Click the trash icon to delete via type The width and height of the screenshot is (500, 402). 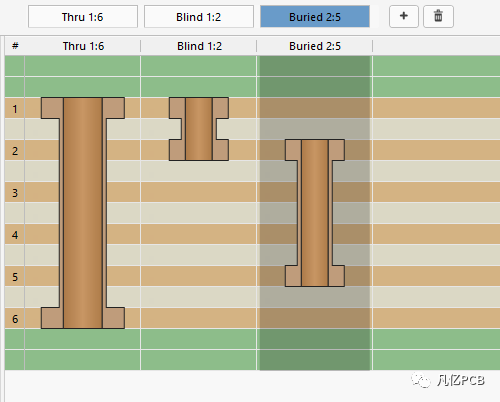[x=438, y=16]
